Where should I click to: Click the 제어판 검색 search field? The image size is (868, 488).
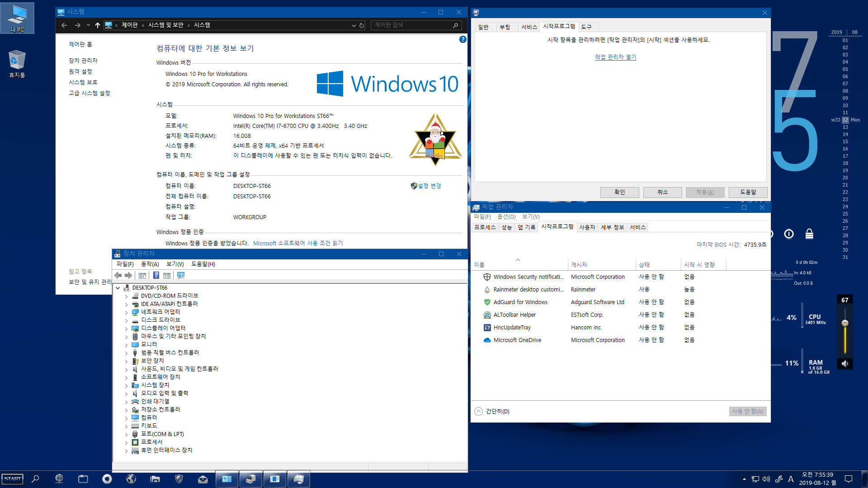pos(416,25)
